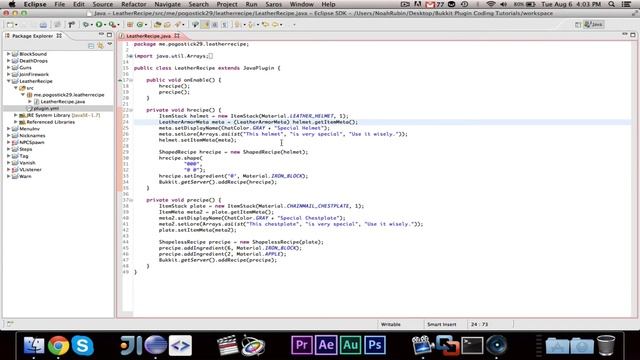Screen dimensions: 640x360
Task: Click the New Java Package icon
Action: (x=130, y=24)
